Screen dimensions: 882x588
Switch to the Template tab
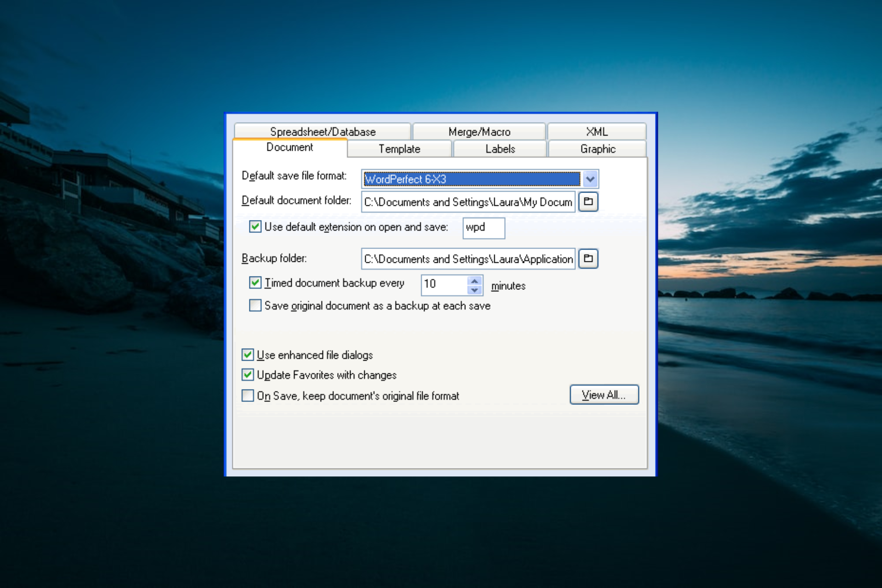pos(399,149)
